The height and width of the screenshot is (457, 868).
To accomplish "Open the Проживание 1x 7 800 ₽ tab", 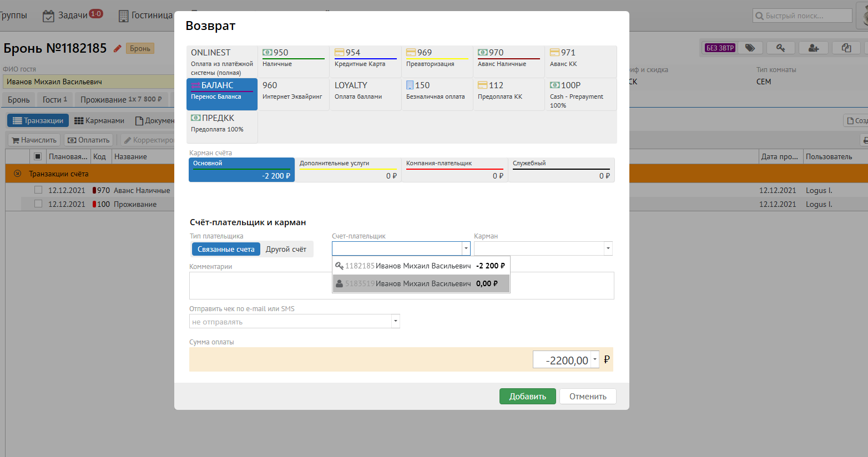I will coord(121,99).
